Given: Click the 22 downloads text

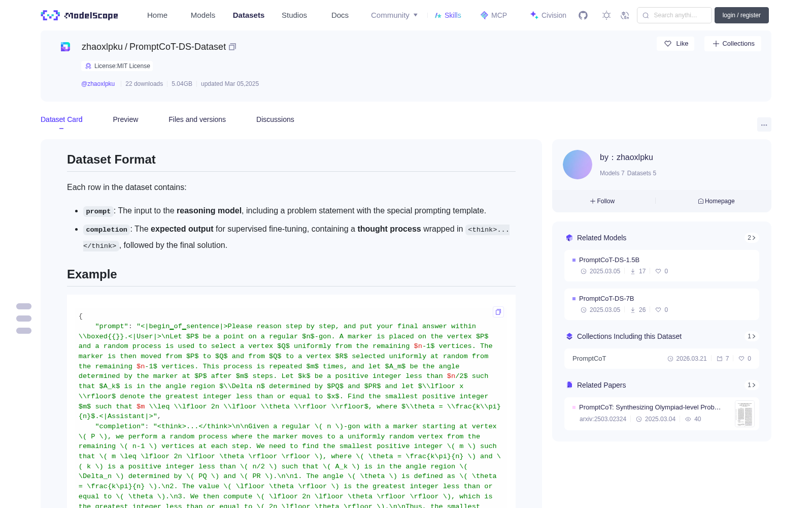Looking at the screenshot, I should pyautogui.click(x=144, y=84).
